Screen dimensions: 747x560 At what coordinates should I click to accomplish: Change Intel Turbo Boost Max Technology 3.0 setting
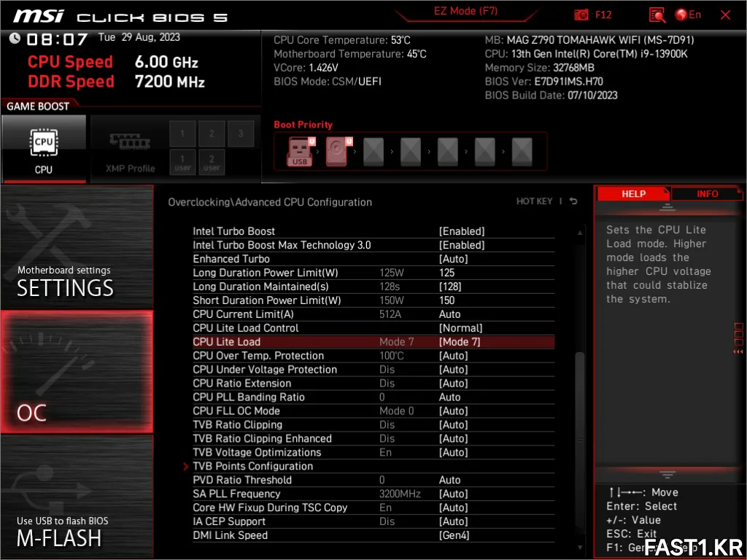coord(373,245)
